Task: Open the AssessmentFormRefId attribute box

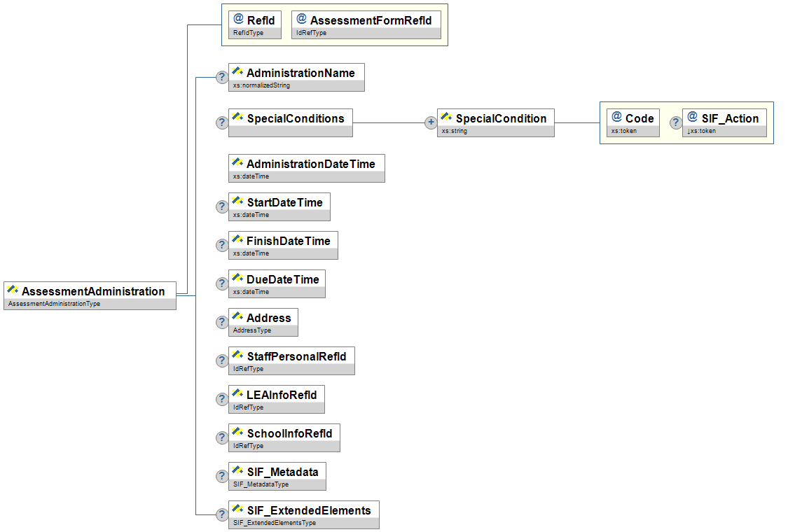Action: 366,24
